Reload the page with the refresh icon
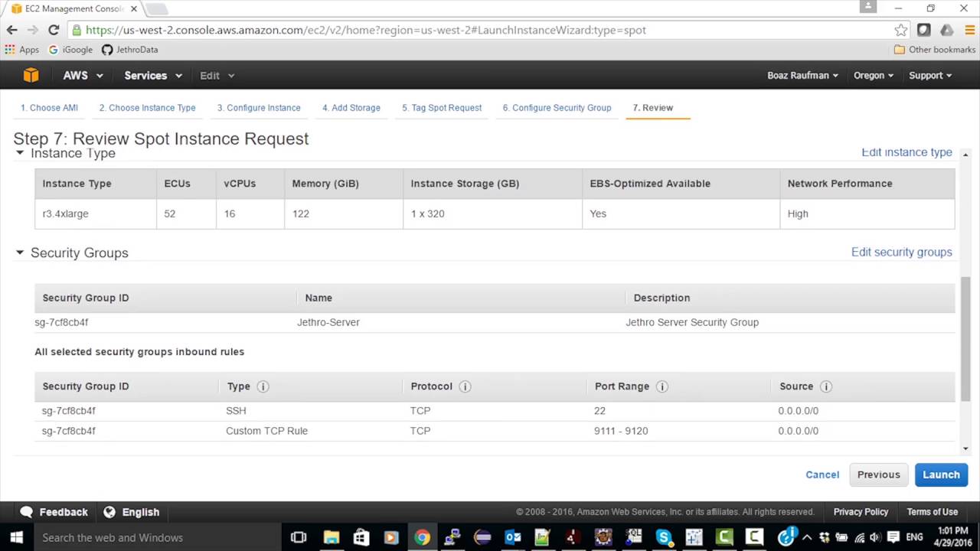This screenshot has width=980, height=551. tap(54, 30)
